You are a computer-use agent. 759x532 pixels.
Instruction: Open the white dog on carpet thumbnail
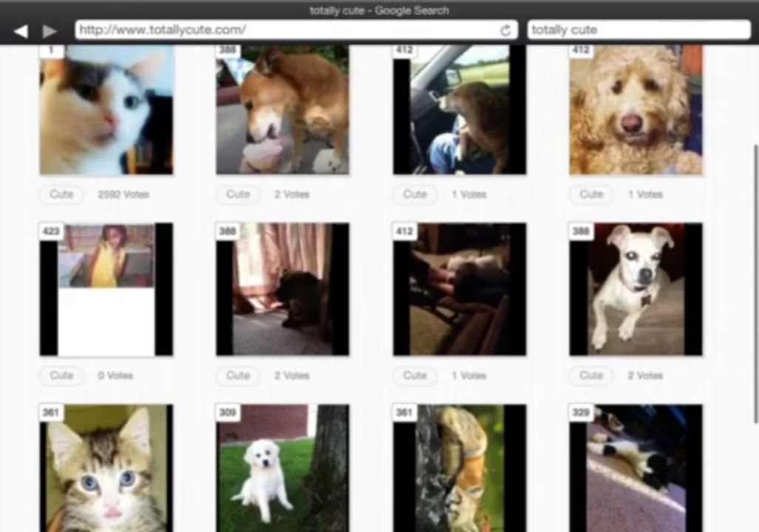pos(636,289)
